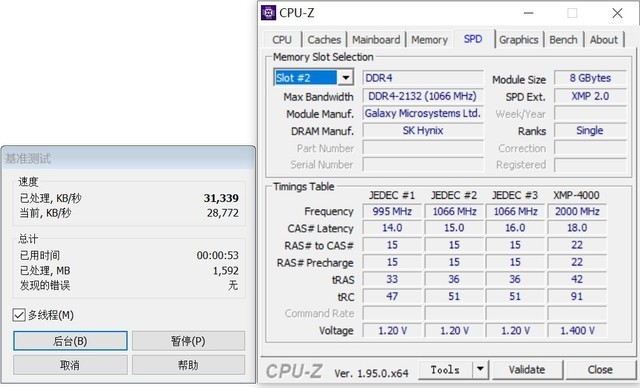Click the Single ranks value
The height and width of the screenshot is (388, 640).
click(x=590, y=130)
